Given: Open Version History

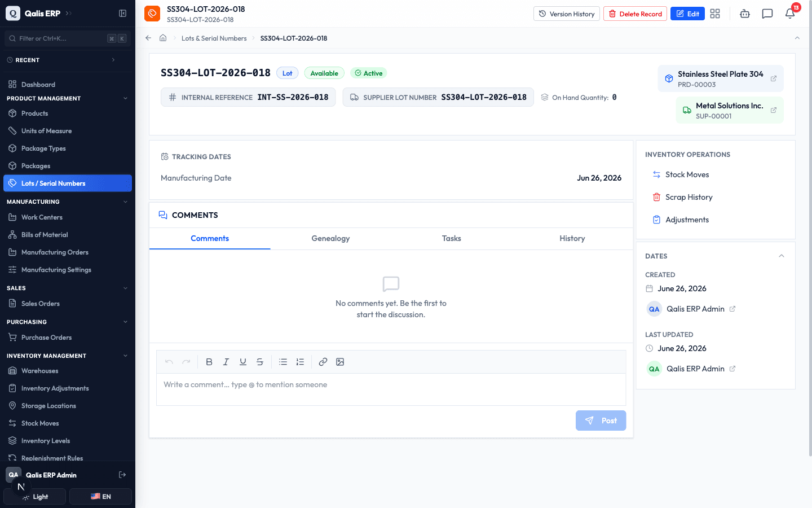Looking at the screenshot, I should [x=567, y=14].
